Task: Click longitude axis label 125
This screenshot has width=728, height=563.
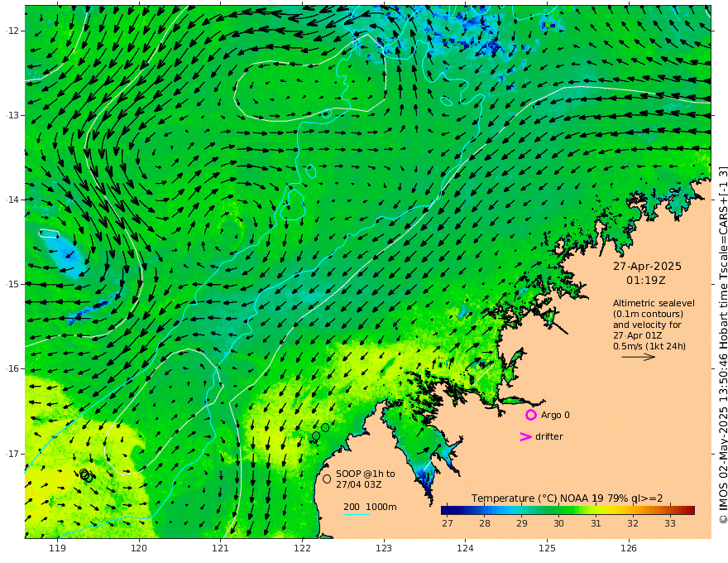Action: [x=548, y=548]
